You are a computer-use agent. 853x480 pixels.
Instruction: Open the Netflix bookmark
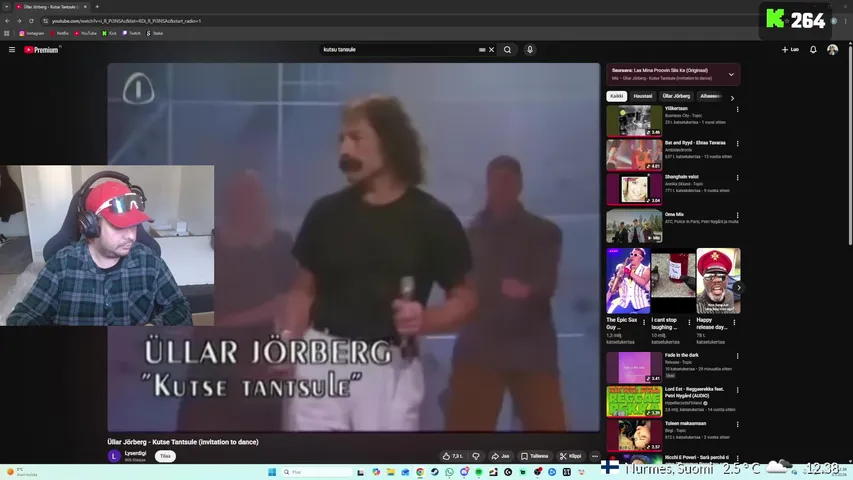[60, 33]
